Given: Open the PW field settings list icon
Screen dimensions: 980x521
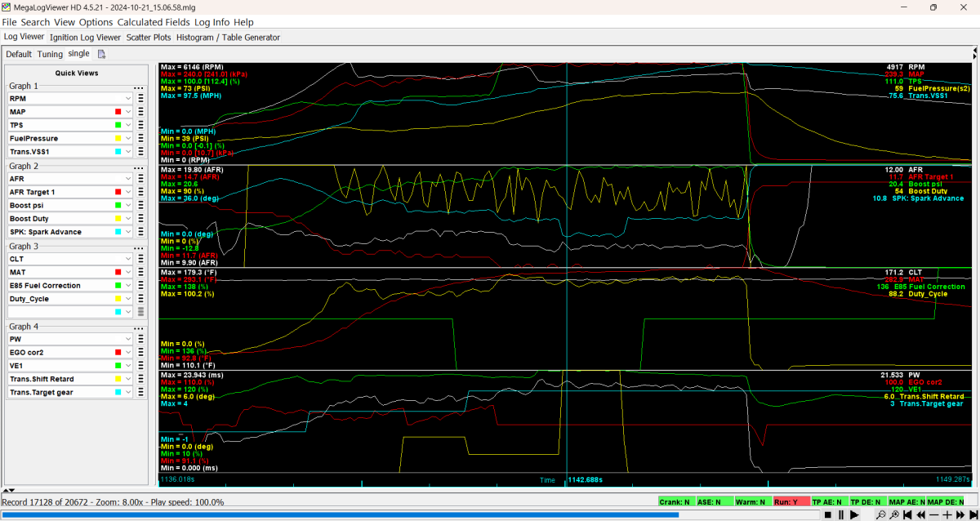Looking at the screenshot, I should 140,338.
